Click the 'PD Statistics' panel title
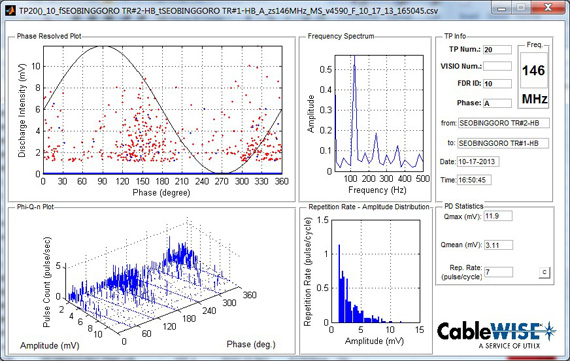Viewport: 570px width, 361px height. point(464,206)
